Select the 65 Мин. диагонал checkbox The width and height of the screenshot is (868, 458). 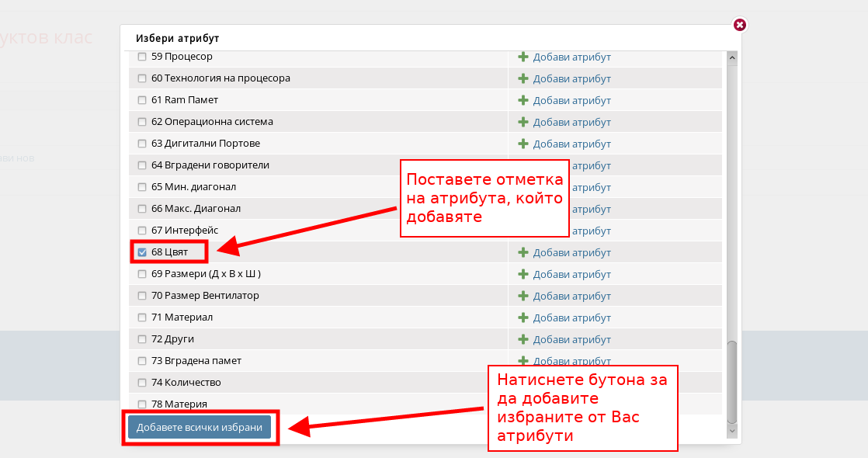tap(142, 187)
